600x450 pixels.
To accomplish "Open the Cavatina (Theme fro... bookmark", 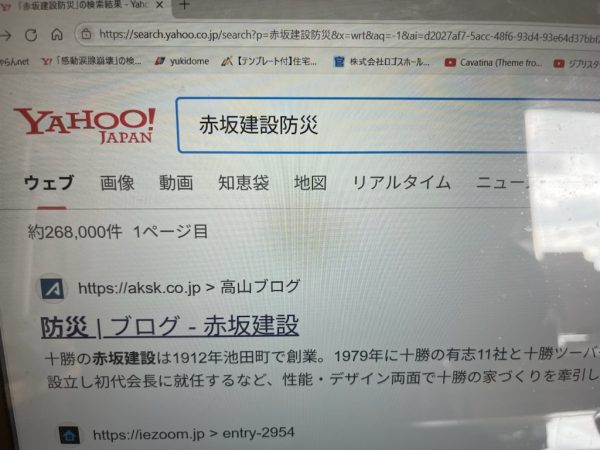I will [493, 62].
